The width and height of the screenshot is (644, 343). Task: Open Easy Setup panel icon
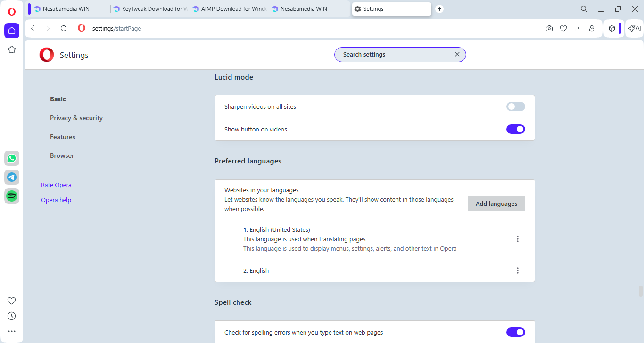tap(578, 28)
